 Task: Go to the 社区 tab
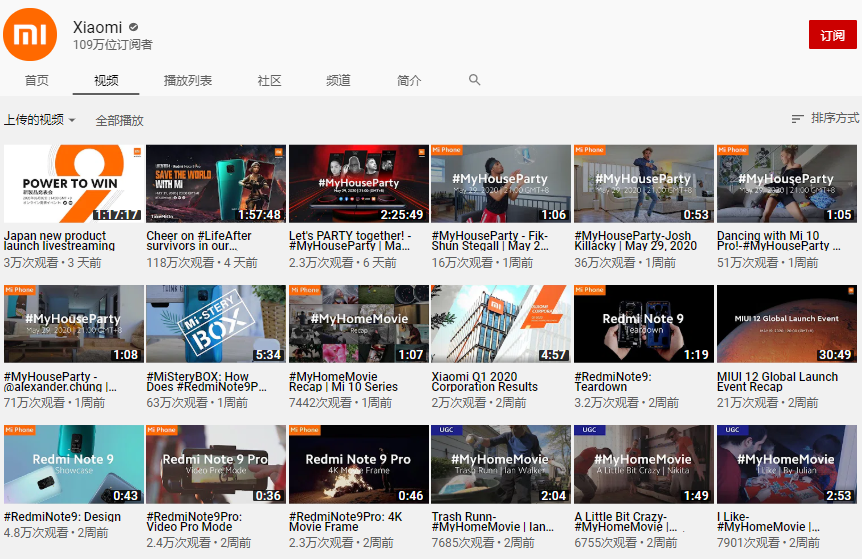coord(269,80)
